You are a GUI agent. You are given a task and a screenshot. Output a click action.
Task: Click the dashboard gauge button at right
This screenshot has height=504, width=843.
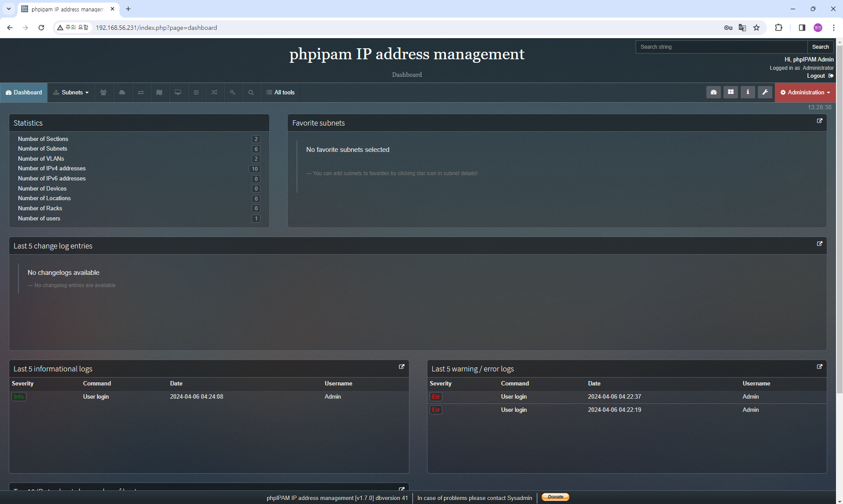pyautogui.click(x=713, y=92)
